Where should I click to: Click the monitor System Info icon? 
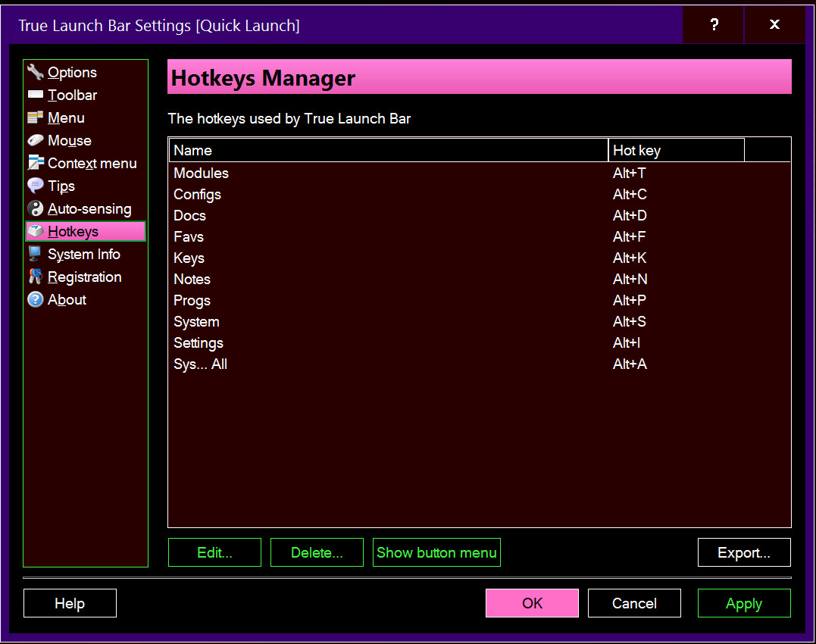pyautogui.click(x=36, y=254)
